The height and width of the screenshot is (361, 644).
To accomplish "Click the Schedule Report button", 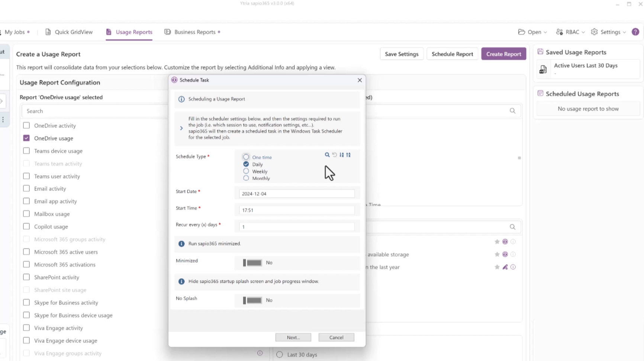I will (453, 54).
